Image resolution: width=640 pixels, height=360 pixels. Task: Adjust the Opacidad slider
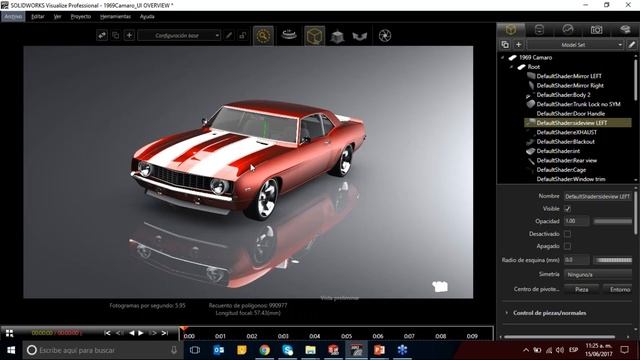click(x=613, y=221)
